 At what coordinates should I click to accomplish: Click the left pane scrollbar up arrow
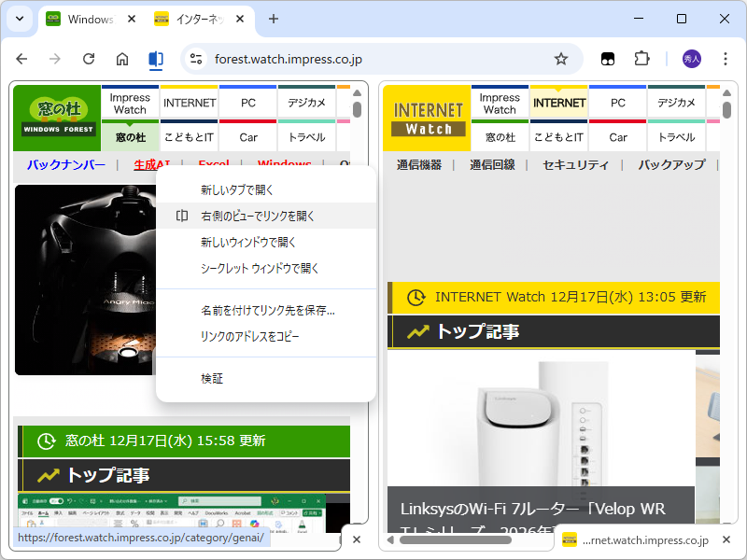tap(357, 92)
